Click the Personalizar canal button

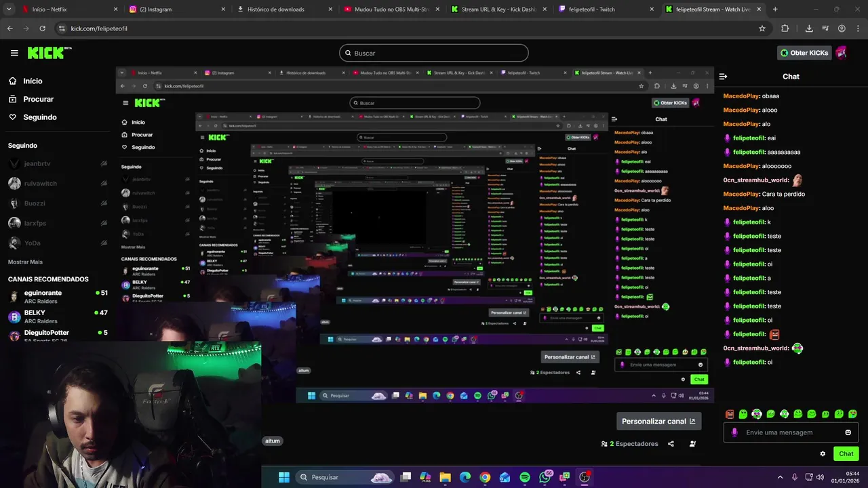[x=658, y=422]
